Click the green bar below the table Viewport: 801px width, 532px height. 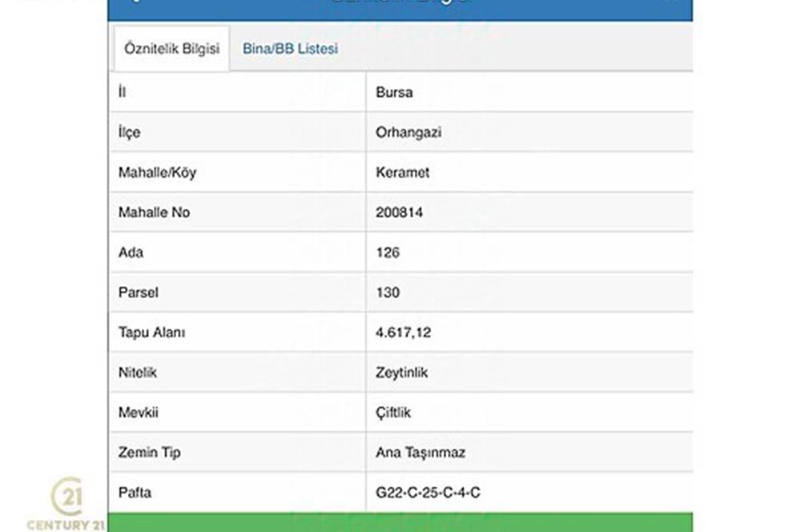pyautogui.click(x=400, y=522)
